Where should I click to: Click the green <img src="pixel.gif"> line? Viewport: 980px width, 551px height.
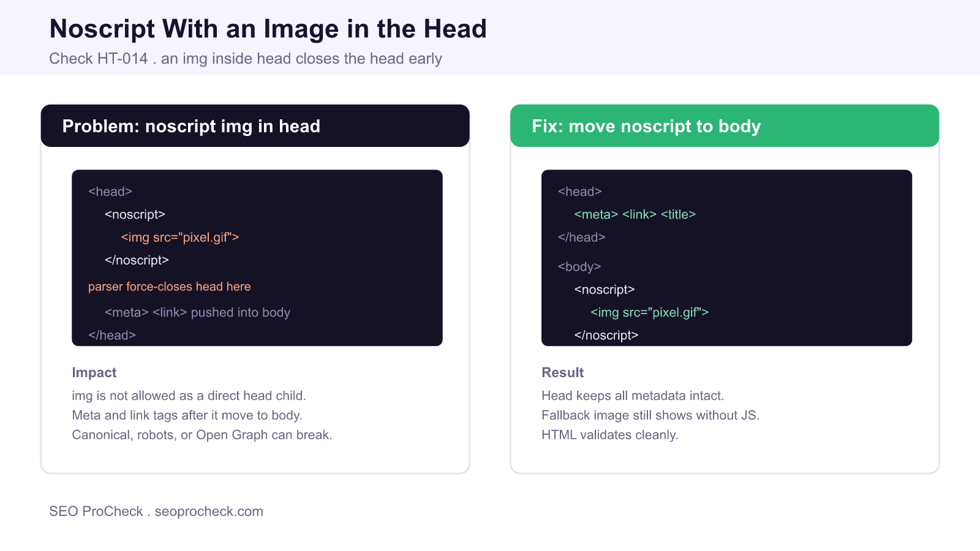650,312
